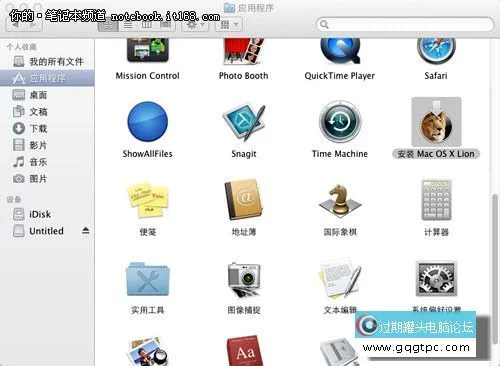Eject the Untitled volume
The image size is (500, 366).
click(x=86, y=231)
